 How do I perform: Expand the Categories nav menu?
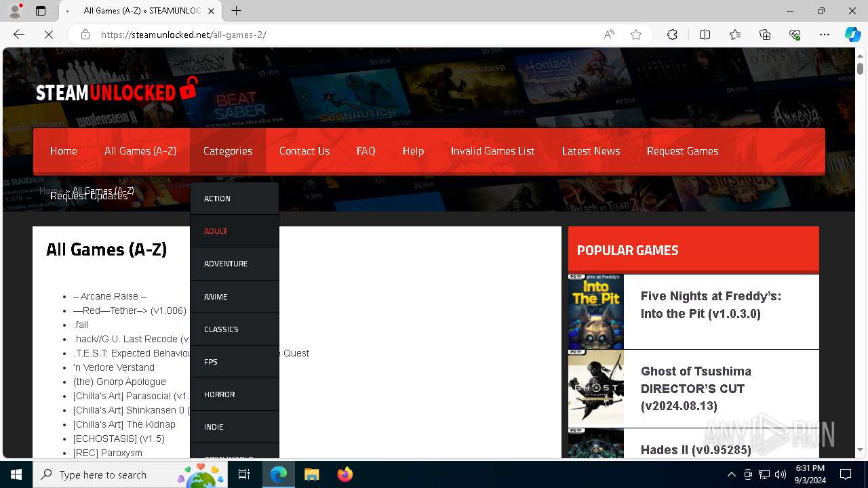coord(228,151)
